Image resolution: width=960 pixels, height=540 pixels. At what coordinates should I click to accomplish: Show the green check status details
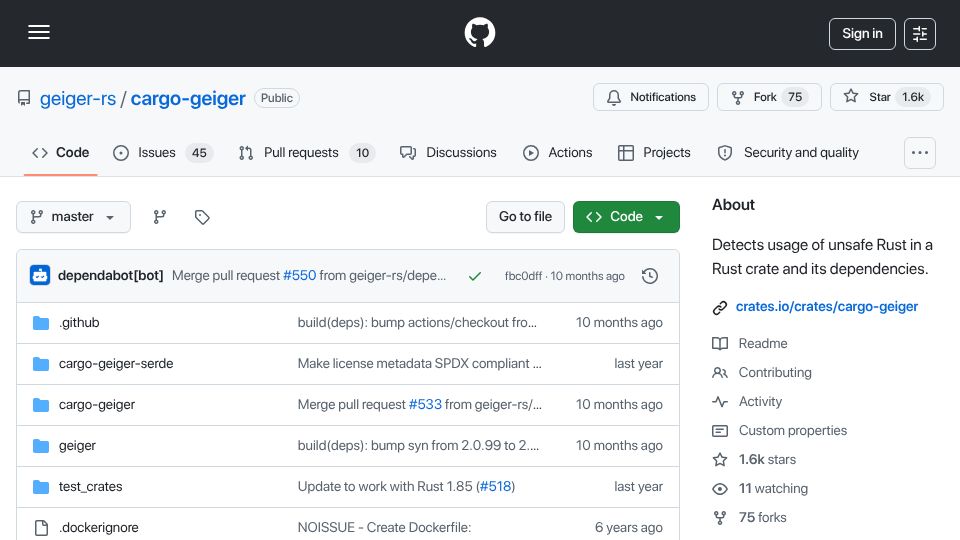click(x=474, y=277)
